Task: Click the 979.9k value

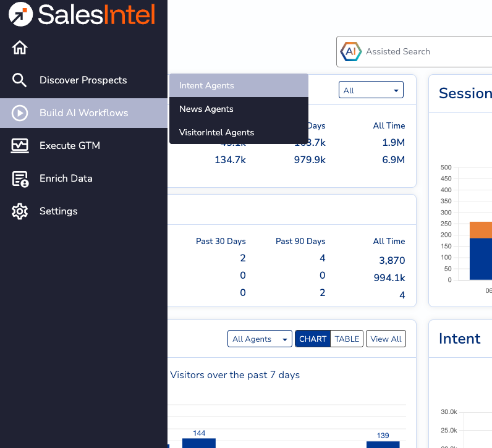Action: (310, 159)
